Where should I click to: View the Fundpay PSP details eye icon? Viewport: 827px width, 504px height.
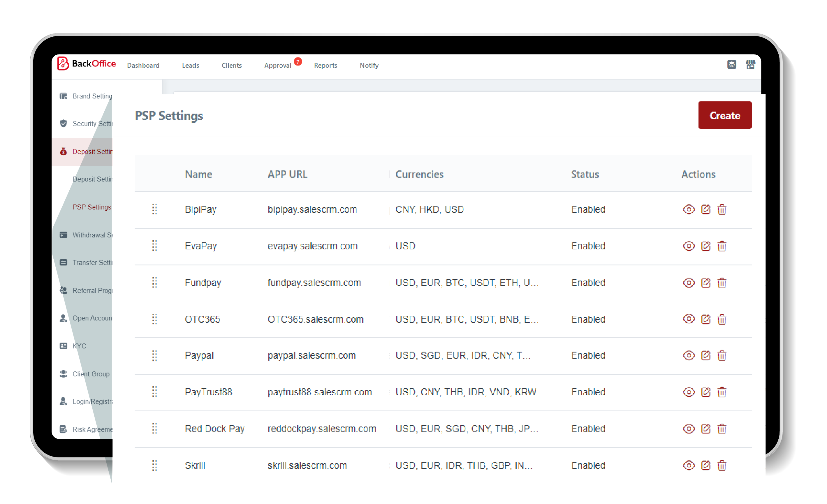point(688,283)
